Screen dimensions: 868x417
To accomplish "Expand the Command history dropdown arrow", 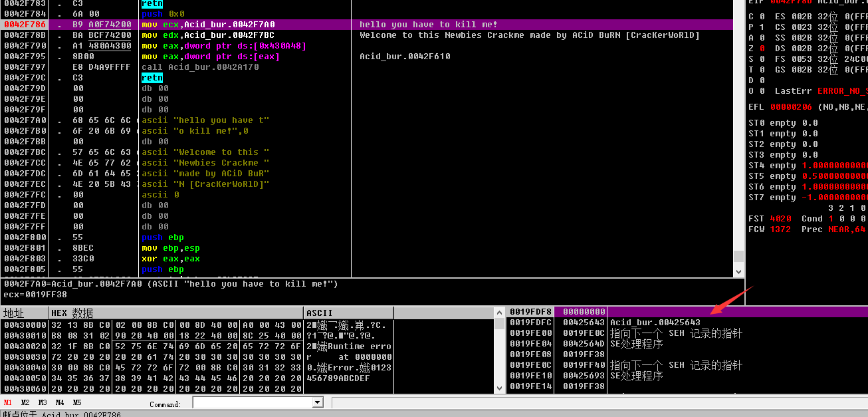I will pos(317,403).
